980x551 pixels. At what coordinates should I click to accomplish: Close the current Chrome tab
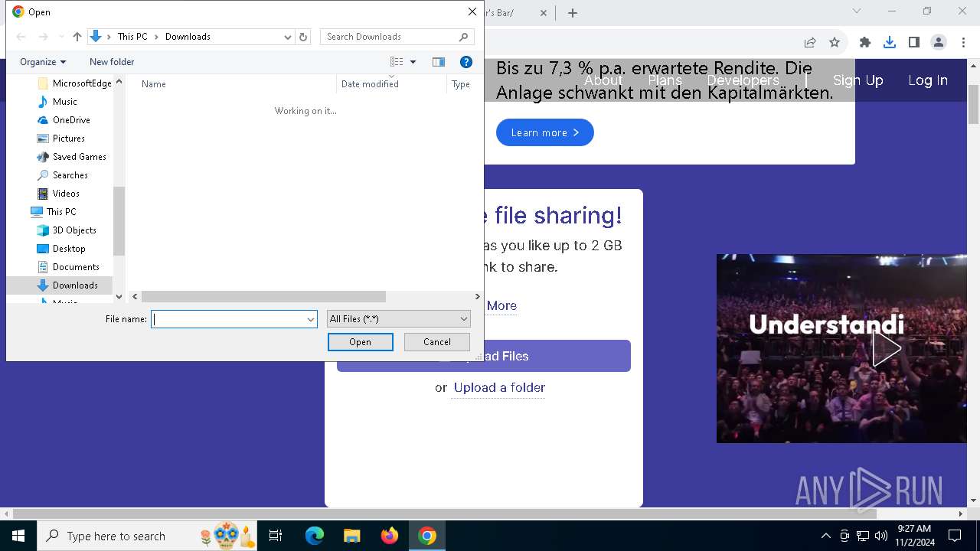544,13
